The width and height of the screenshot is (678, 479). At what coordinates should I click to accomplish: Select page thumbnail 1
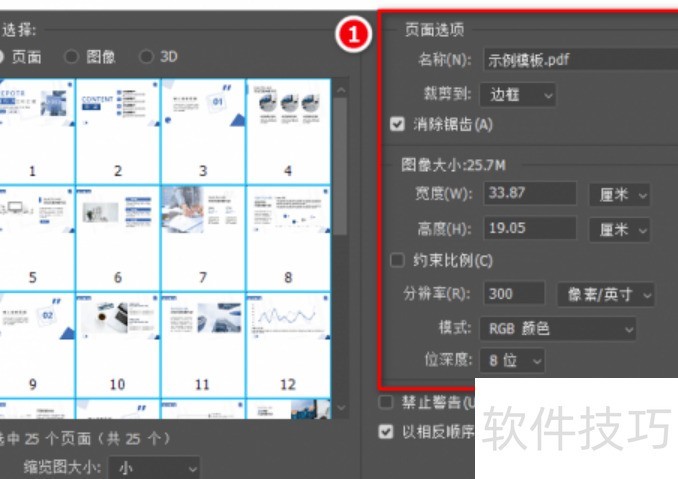37,131
